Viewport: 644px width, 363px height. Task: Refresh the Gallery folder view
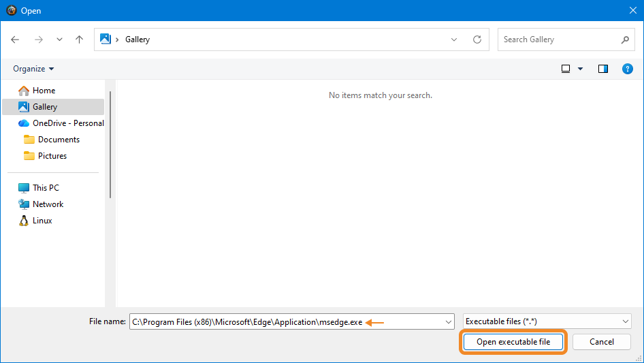point(477,40)
